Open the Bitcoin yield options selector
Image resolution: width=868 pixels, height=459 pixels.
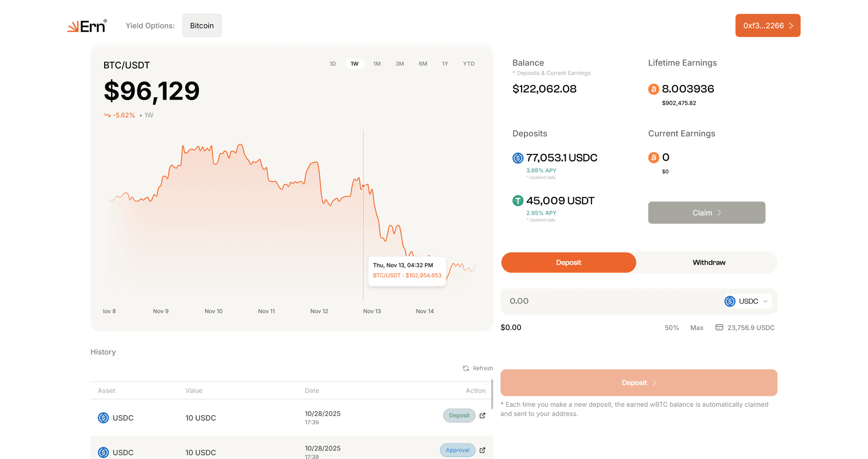[x=202, y=25]
